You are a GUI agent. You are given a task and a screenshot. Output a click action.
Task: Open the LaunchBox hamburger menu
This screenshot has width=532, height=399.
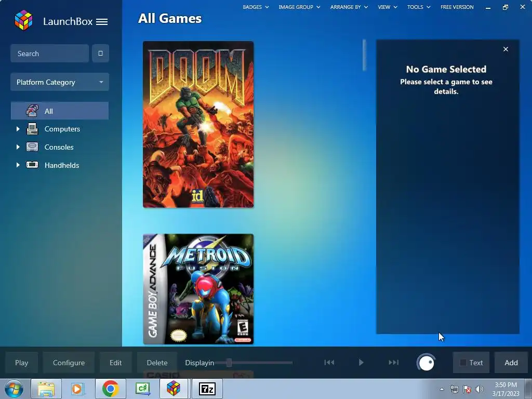coord(102,22)
